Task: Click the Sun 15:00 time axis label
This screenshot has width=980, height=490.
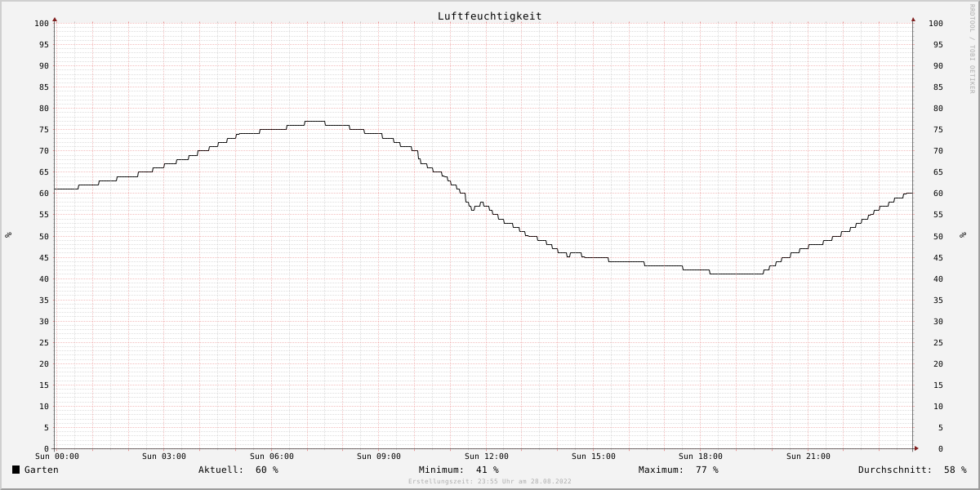Action: click(x=594, y=457)
